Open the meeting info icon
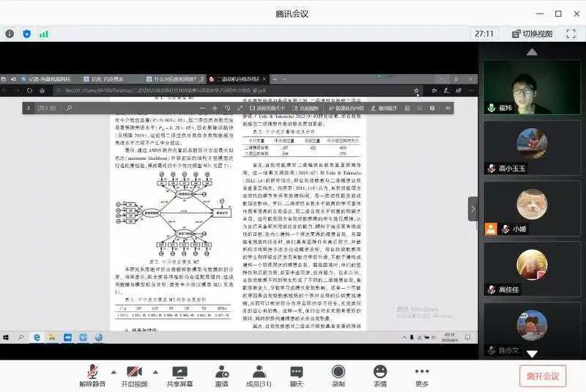Screen dimensions: 586x392 point(10,34)
